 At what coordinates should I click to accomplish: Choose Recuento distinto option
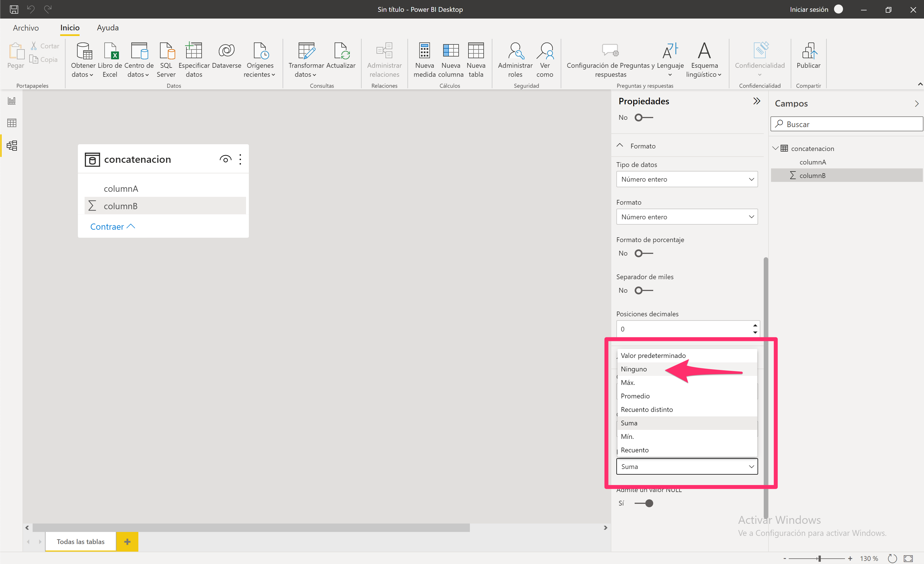point(687,409)
